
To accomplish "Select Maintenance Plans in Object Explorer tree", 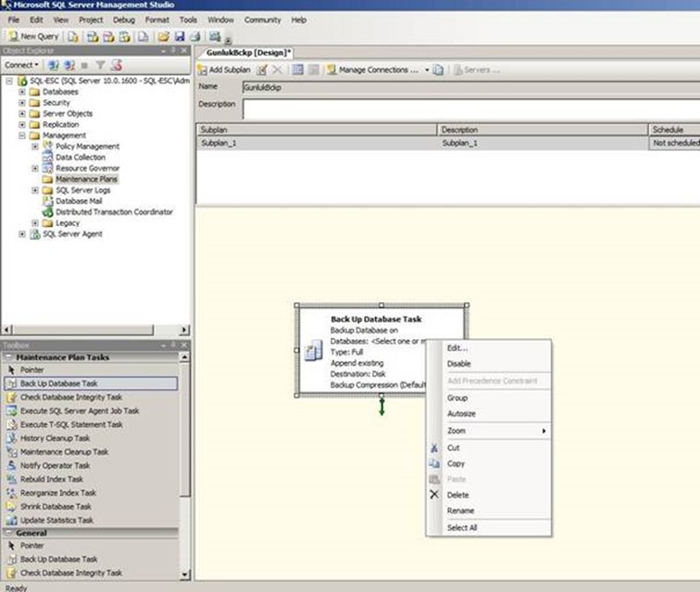I will tap(86, 179).
